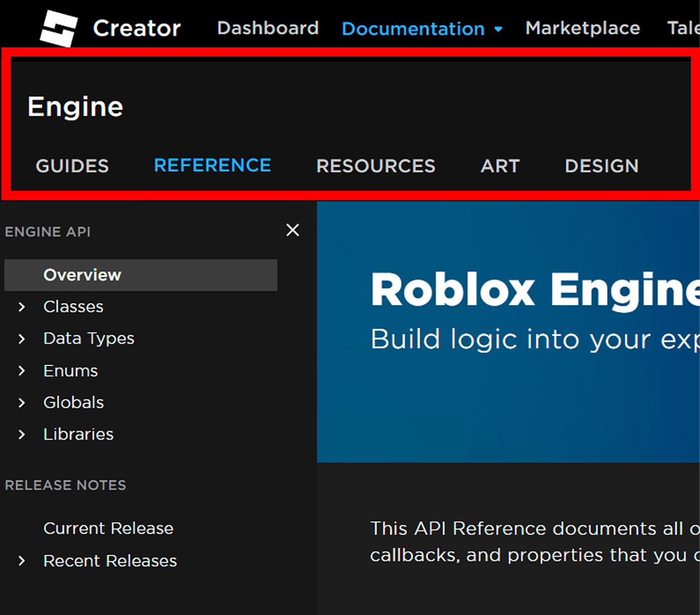This screenshot has height=615, width=700.
Task: Go to the Dashboard page
Action: click(268, 28)
